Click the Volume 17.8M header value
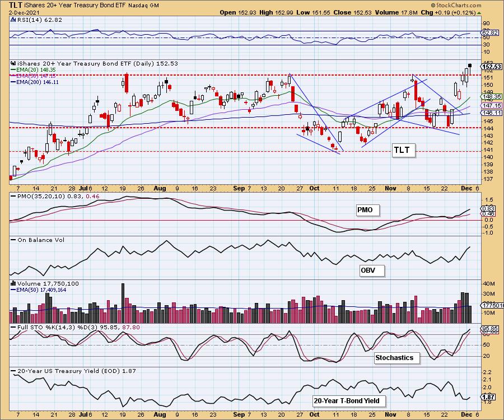 (396, 12)
